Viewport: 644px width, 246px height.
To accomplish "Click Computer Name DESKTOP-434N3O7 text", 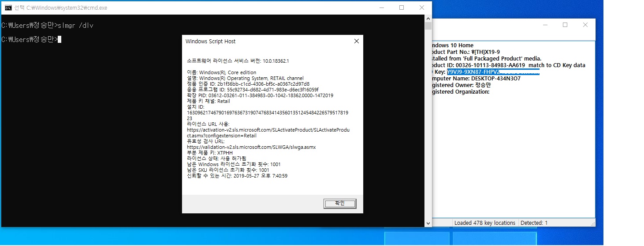I will click(476, 78).
